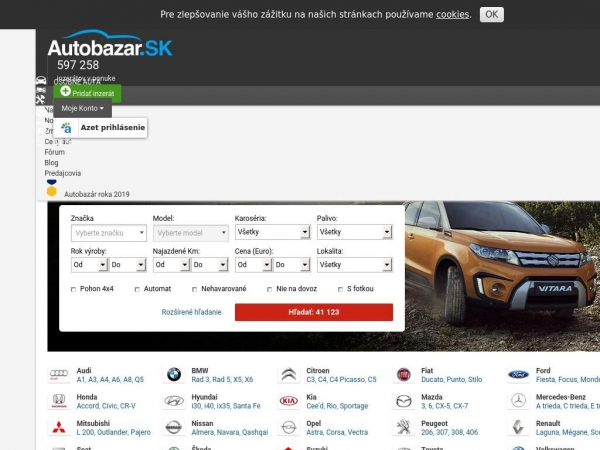Click the Honda brand logo

coord(59,401)
